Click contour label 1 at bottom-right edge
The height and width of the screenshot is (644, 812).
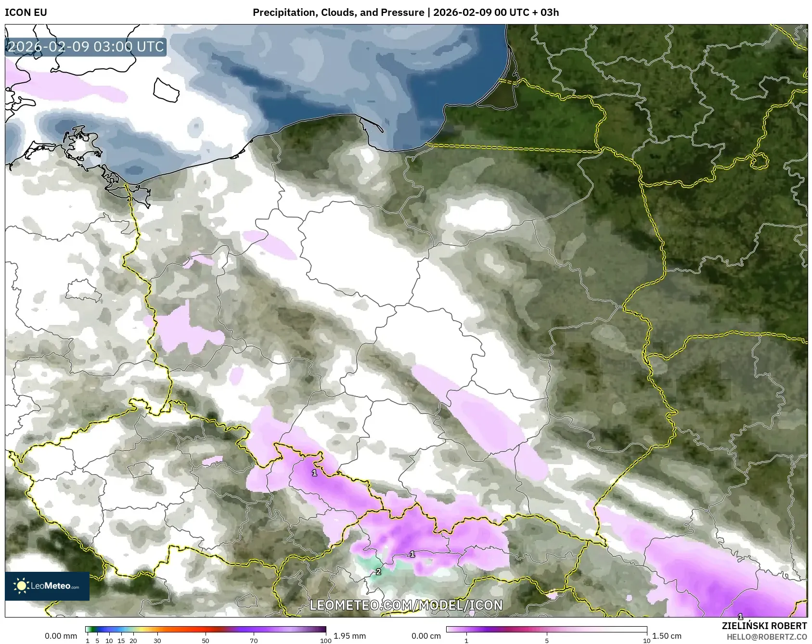[x=740, y=616]
